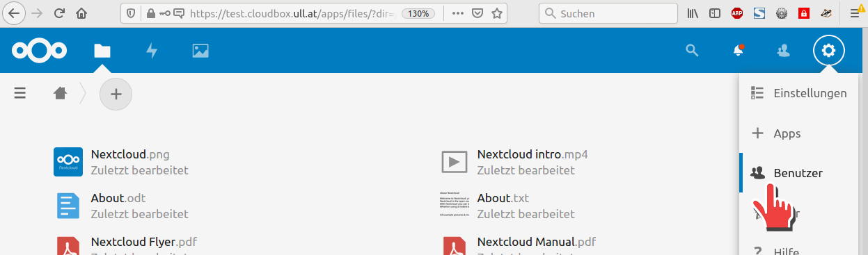The height and width of the screenshot is (255, 868).
Task: Click the browser forward button
Action: pos(37,13)
